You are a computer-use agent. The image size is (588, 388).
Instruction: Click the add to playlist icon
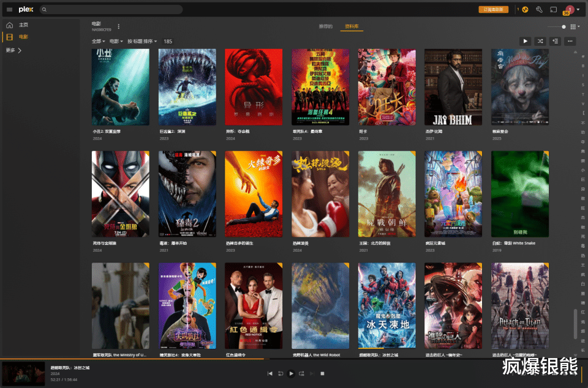[555, 41]
